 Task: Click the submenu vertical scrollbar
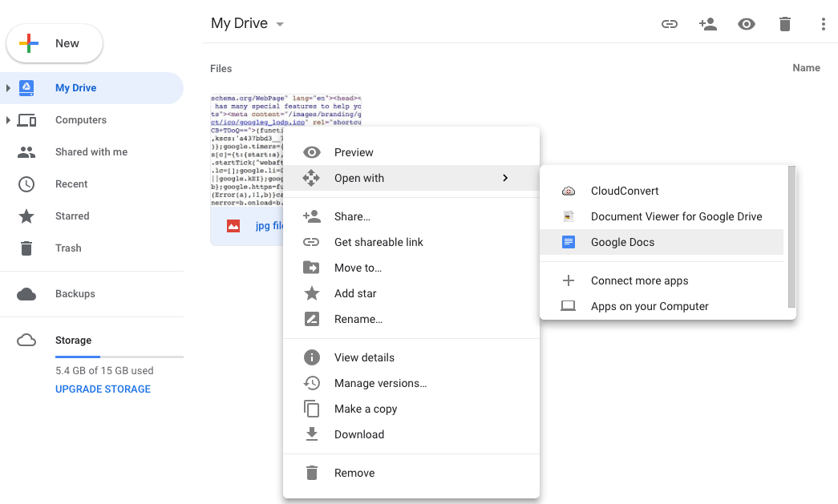coord(792,237)
